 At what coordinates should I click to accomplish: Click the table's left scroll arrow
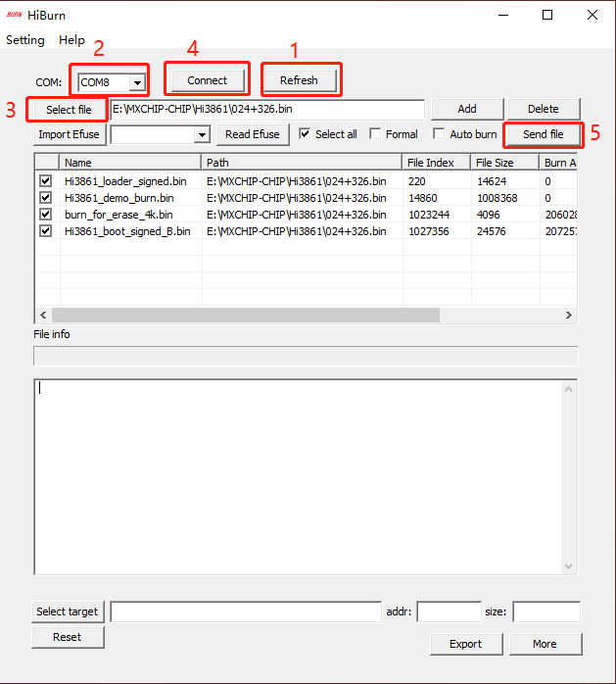point(43,315)
